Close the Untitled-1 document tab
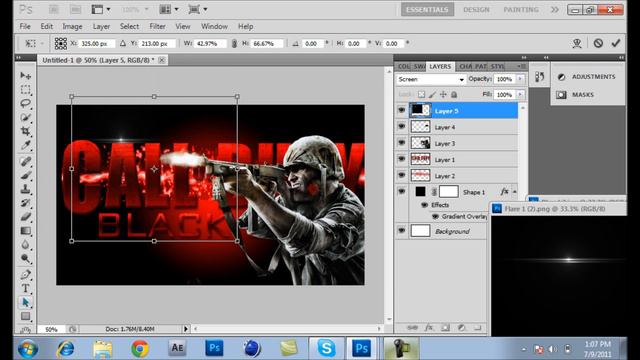Screen dimensions: 640x360 click(162, 60)
